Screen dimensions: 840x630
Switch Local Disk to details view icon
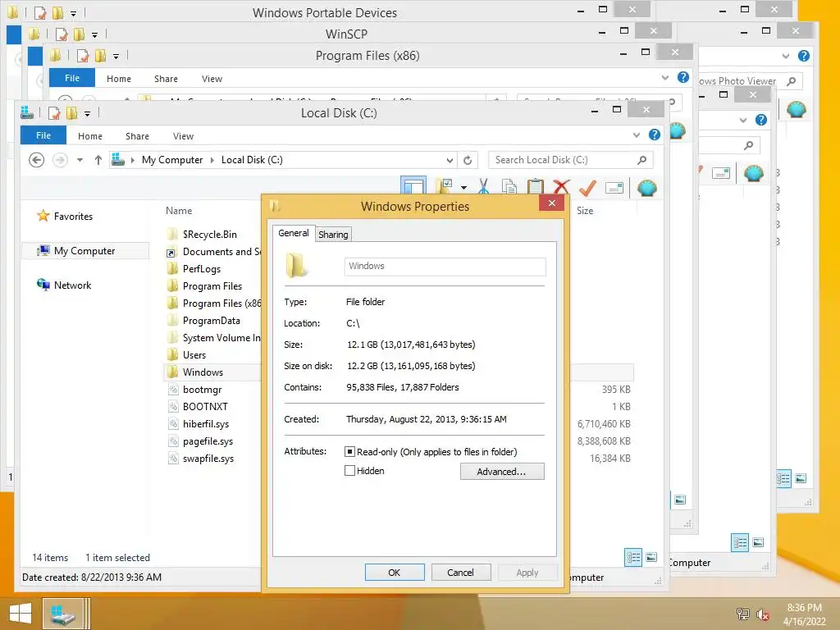pyautogui.click(x=633, y=557)
